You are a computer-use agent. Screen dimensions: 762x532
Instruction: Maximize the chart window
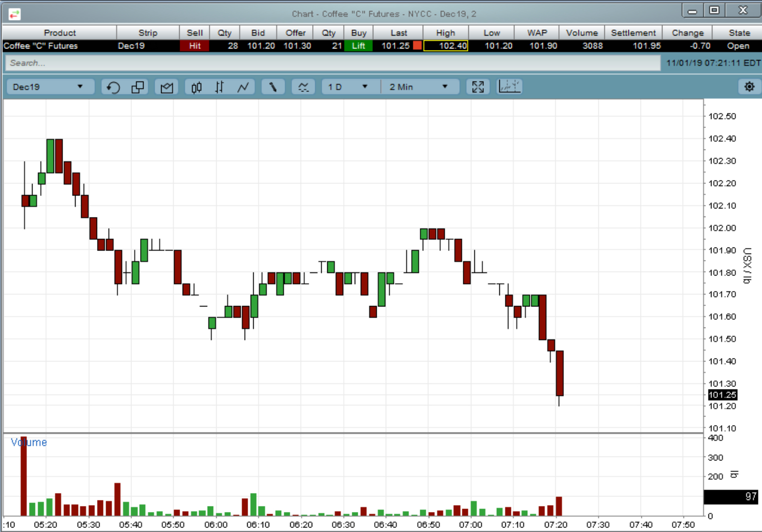click(x=714, y=10)
